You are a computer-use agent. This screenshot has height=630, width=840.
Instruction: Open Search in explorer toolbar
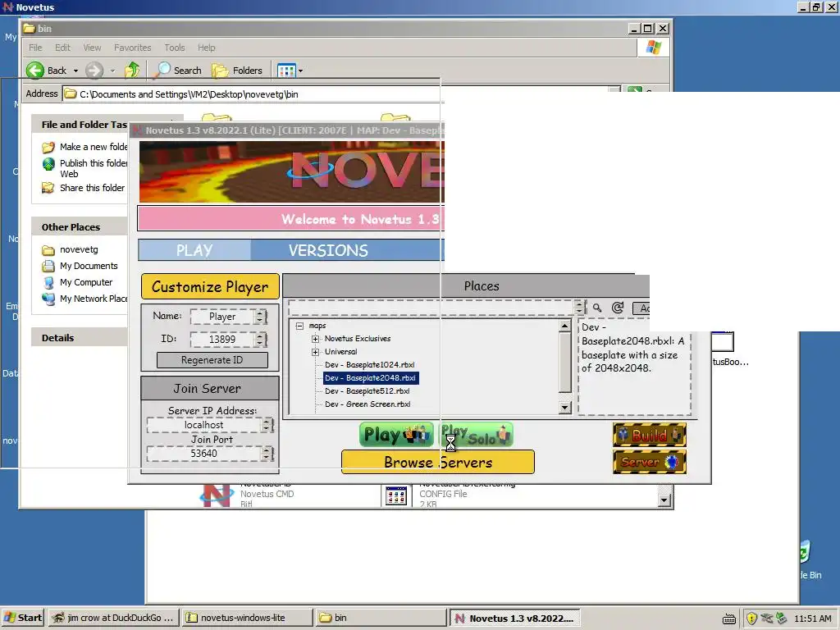[x=178, y=71]
